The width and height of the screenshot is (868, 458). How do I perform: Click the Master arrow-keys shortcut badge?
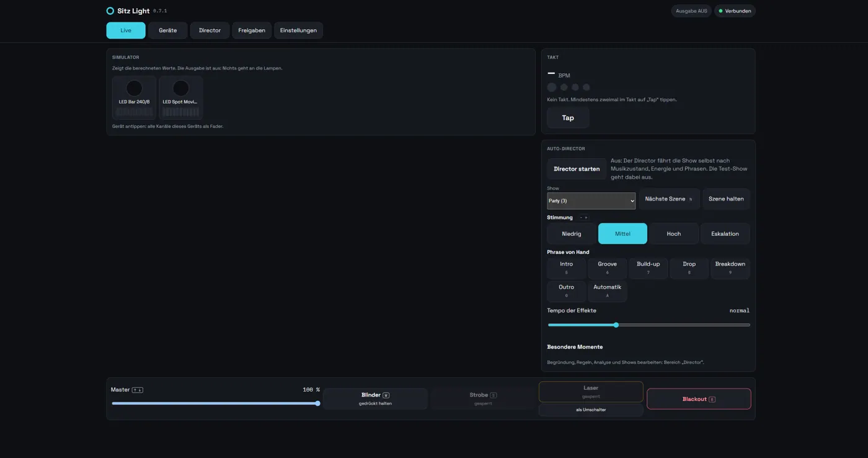coord(138,390)
